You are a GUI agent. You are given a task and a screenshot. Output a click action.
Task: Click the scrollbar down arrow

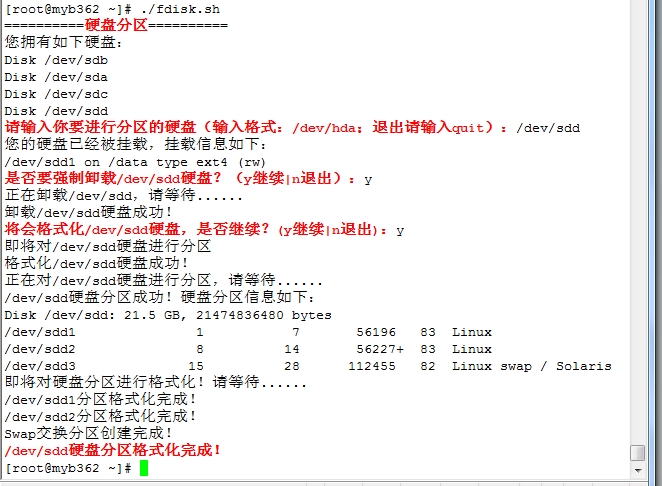coord(638,470)
